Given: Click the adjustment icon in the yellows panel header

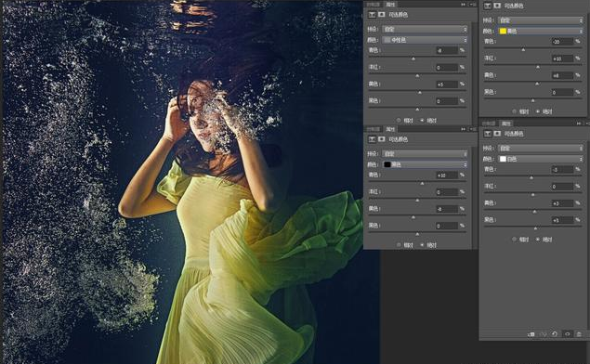Looking at the screenshot, I should [488, 6].
